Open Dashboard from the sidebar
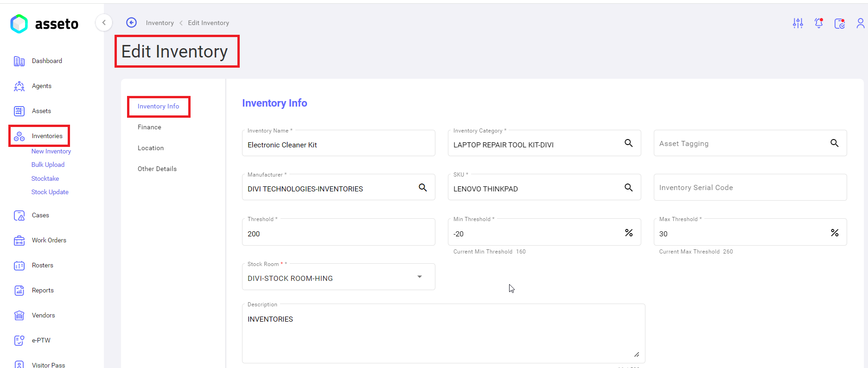The width and height of the screenshot is (868, 368). 47,61
